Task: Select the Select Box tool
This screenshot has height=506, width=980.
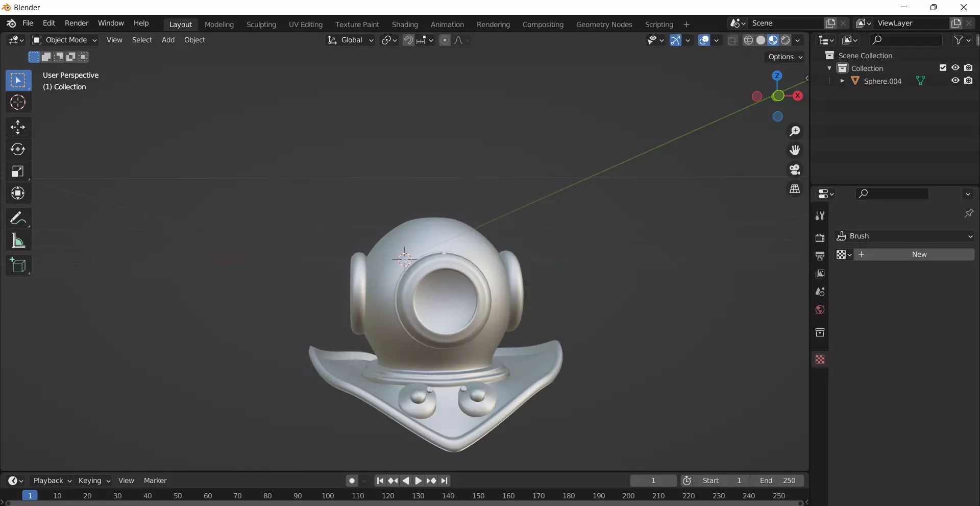Action: pyautogui.click(x=18, y=81)
